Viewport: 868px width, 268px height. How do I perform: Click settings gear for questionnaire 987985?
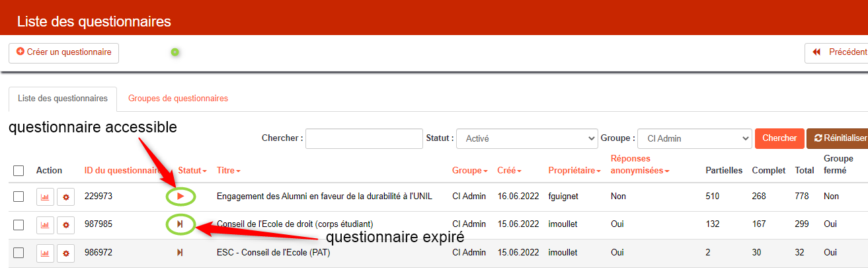point(65,225)
